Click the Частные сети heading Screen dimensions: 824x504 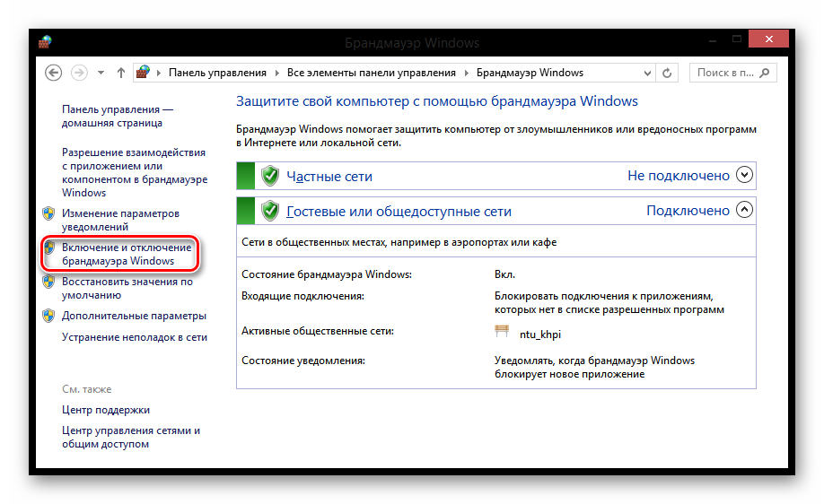tap(329, 177)
